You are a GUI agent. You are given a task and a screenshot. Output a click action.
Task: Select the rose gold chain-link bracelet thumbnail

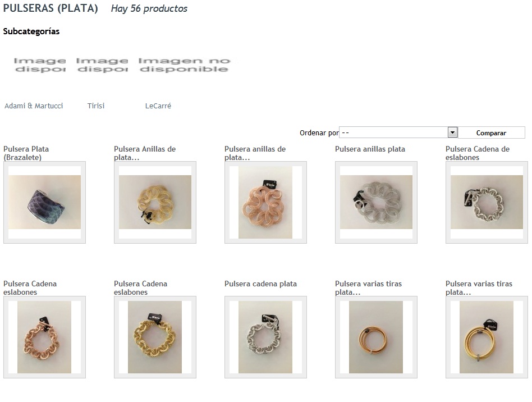click(x=44, y=337)
